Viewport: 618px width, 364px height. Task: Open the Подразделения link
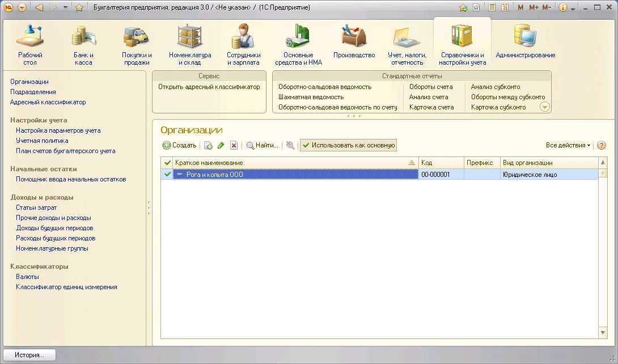tap(33, 92)
